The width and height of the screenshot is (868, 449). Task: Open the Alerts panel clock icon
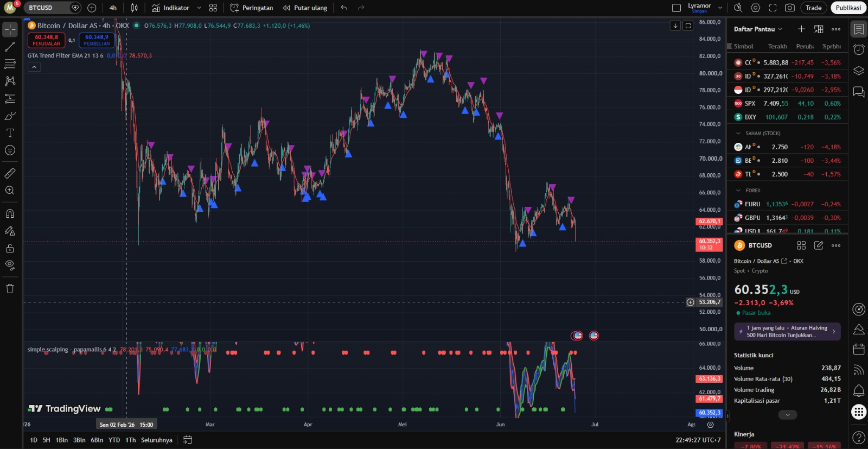pyautogui.click(x=859, y=50)
